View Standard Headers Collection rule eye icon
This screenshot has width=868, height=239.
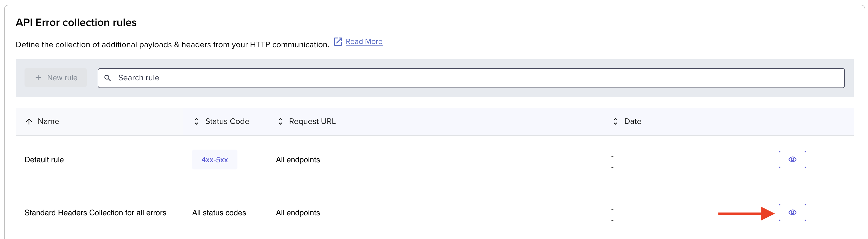[x=792, y=212]
